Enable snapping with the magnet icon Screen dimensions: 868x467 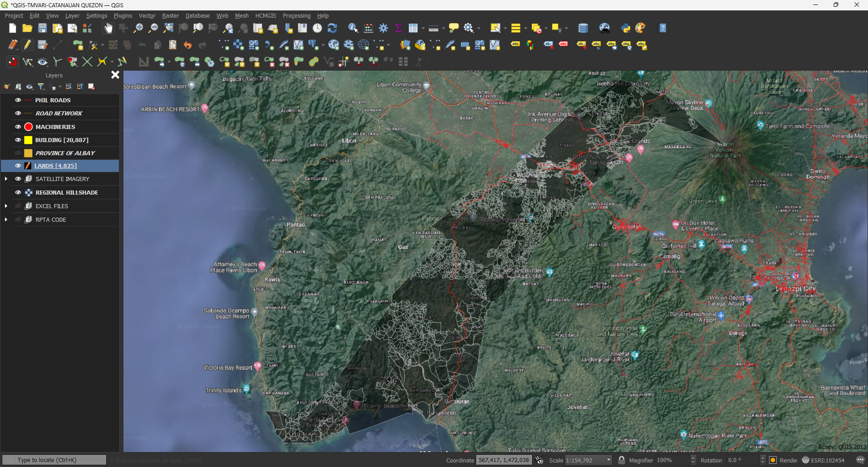(12, 62)
